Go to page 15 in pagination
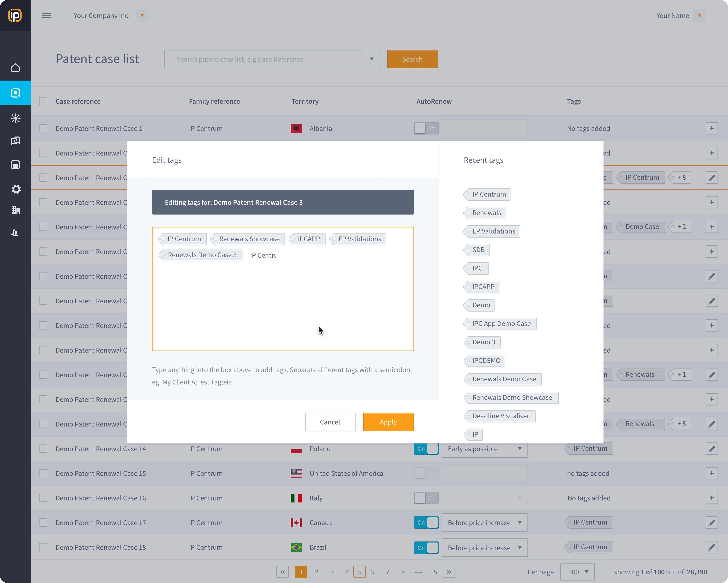The image size is (728, 583). pyautogui.click(x=433, y=572)
